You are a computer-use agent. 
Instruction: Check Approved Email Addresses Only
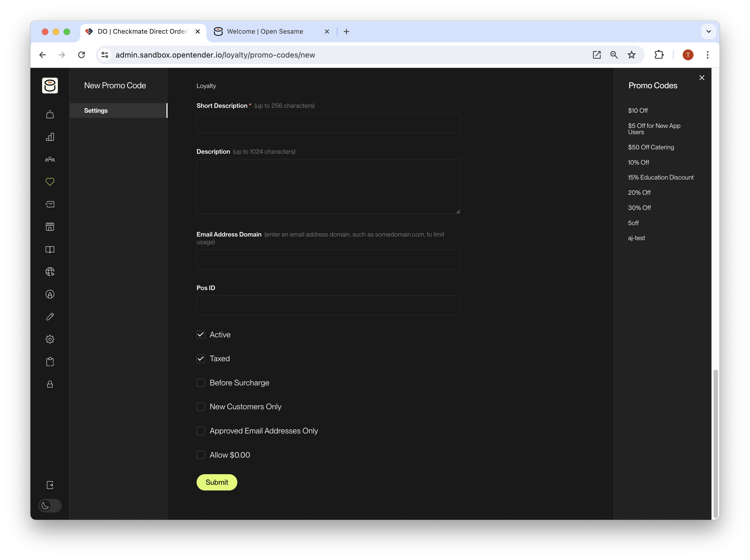(201, 431)
